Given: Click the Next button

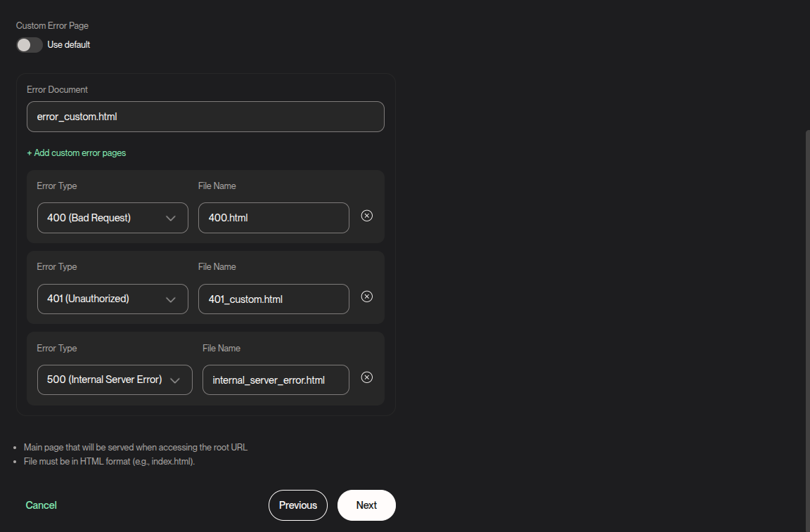Looking at the screenshot, I should coord(366,505).
